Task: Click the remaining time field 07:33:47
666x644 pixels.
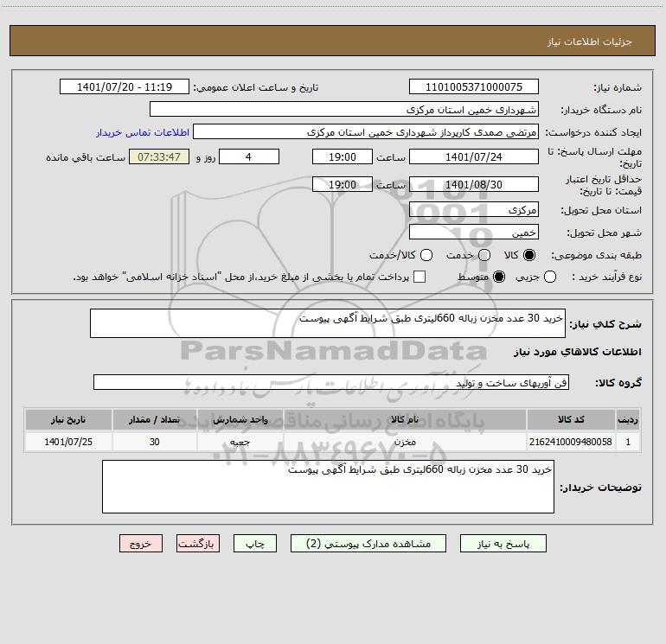Action: [159, 157]
